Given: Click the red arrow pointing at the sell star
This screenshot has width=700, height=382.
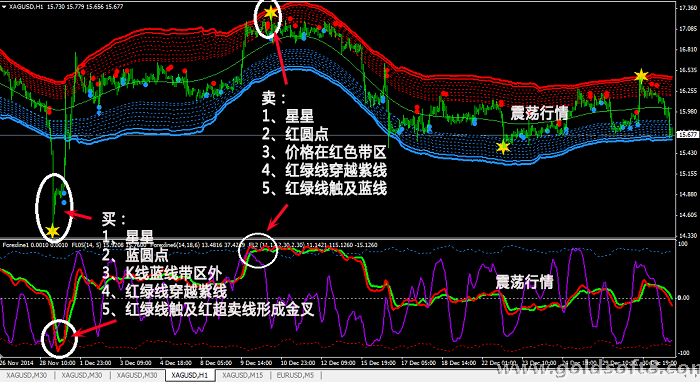Looking at the screenshot, I should pyautogui.click(x=281, y=59).
